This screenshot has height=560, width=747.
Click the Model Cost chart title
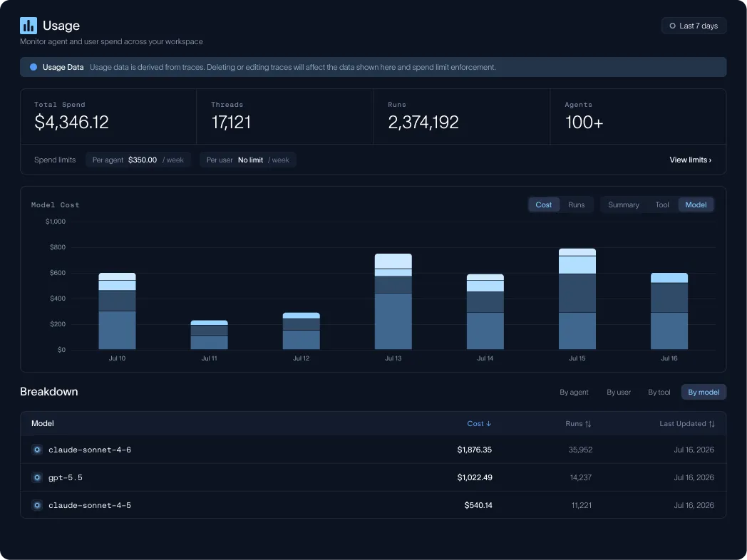coord(56,204)
